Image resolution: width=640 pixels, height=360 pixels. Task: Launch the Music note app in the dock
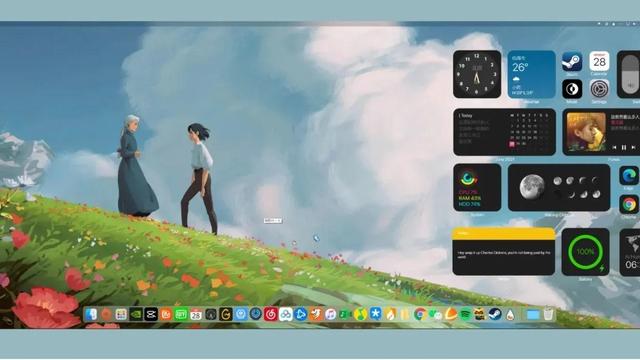tap(331, 314)
